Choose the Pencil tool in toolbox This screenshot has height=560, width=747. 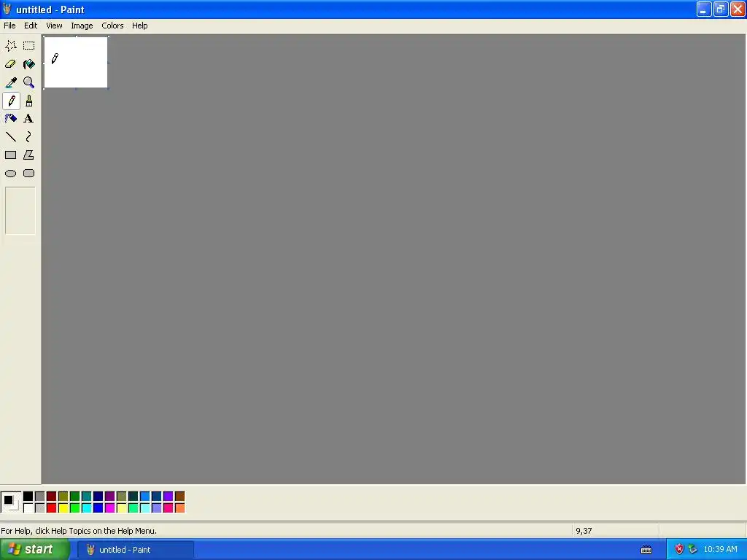(10, 101)
